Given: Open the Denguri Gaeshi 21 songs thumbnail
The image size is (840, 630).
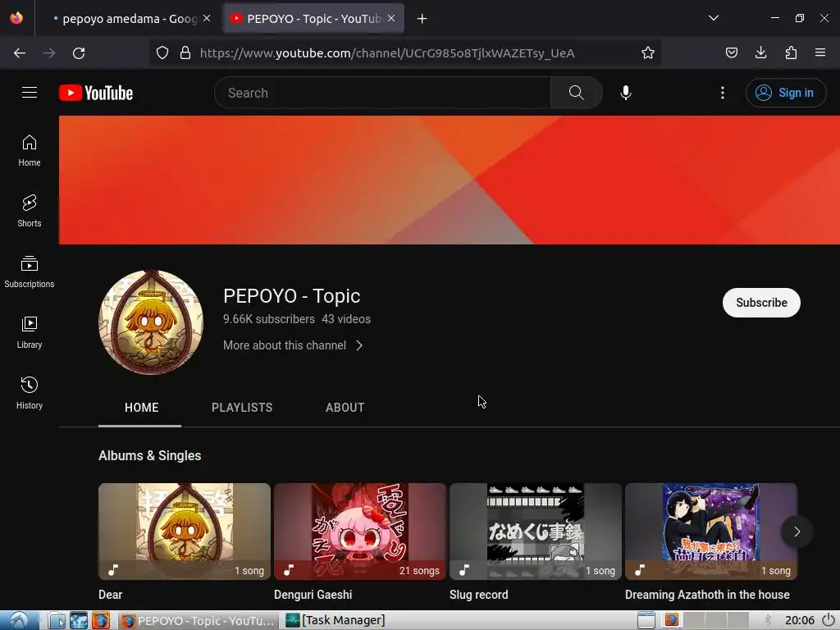Looking at the screenshot, I should tap(360, 532).
